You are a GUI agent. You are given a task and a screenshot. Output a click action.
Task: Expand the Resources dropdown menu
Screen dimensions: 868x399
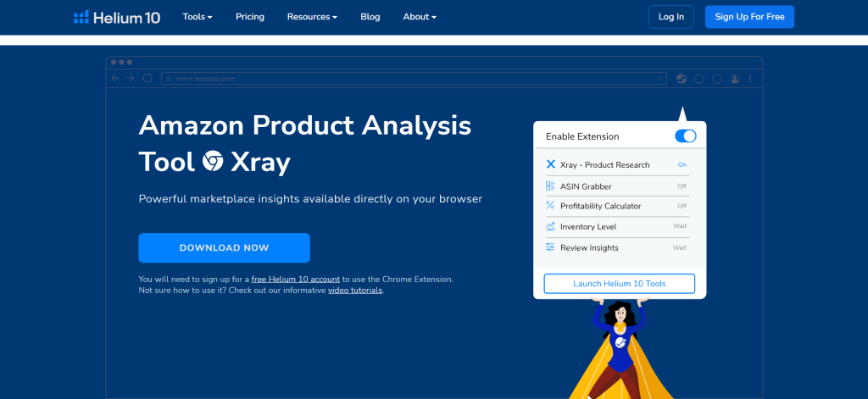[x=312, y=17]
